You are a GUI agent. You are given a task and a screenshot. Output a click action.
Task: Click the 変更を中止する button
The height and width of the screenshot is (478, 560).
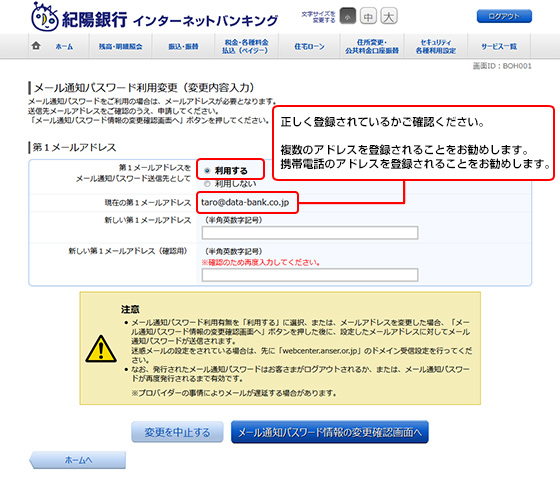pyautogui.click(x=177, y=432)
